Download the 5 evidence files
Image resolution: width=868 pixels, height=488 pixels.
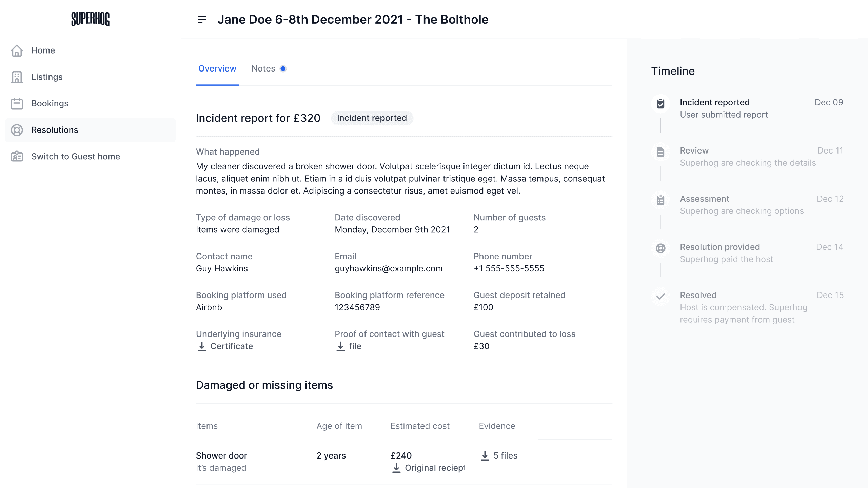(499, 455)
